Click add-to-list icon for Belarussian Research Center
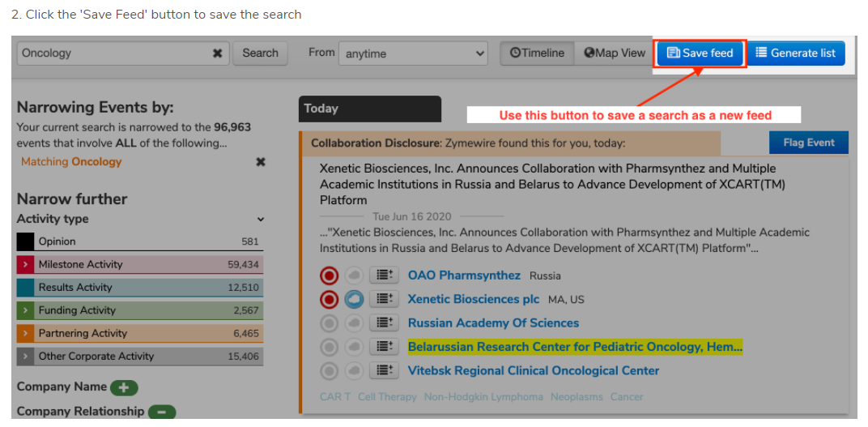Viewport: 868px width, 427px height. (x=384, y=347)
